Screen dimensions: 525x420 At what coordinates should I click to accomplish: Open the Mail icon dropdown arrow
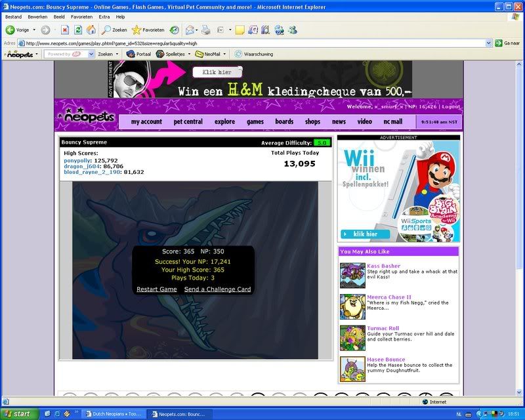tap(196, 30)
